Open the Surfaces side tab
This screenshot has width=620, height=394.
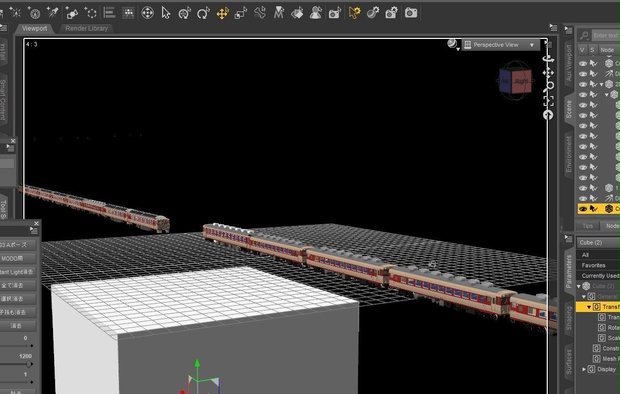[569, 361]
